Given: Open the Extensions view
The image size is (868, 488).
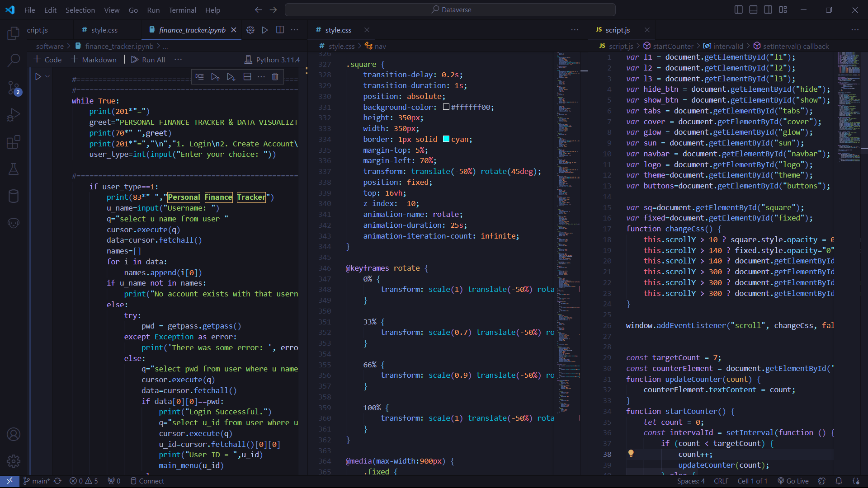Looking at the screenshot, I should coord(14,142).
